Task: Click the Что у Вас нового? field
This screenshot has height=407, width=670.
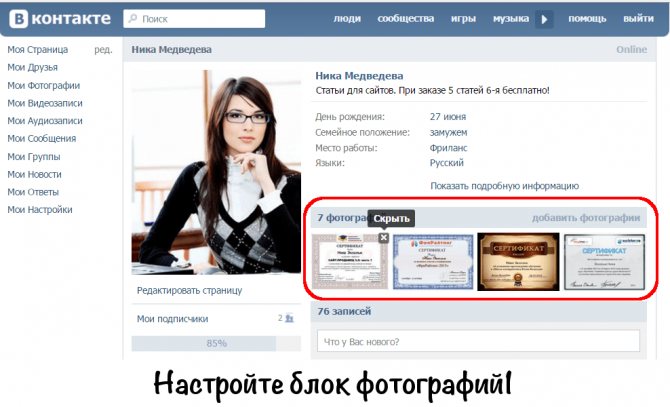Action: click(x=478, y=341)
